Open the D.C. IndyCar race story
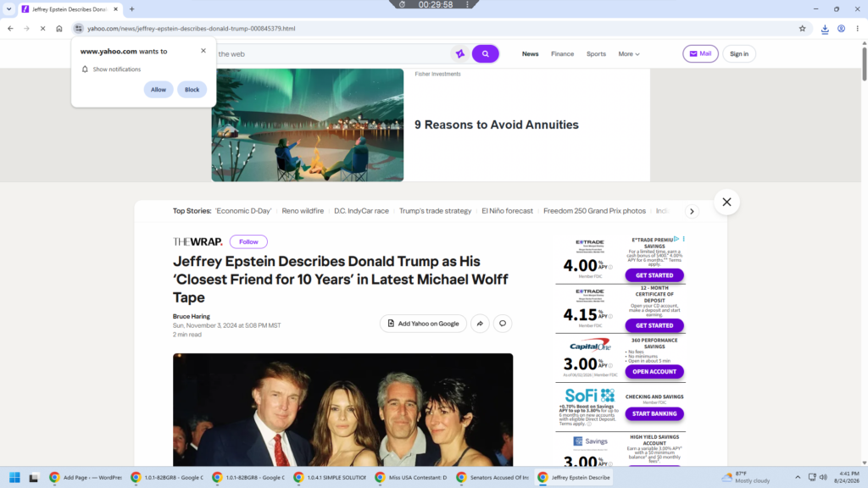Viewport: 868px width, 488px height. [361, 211]
